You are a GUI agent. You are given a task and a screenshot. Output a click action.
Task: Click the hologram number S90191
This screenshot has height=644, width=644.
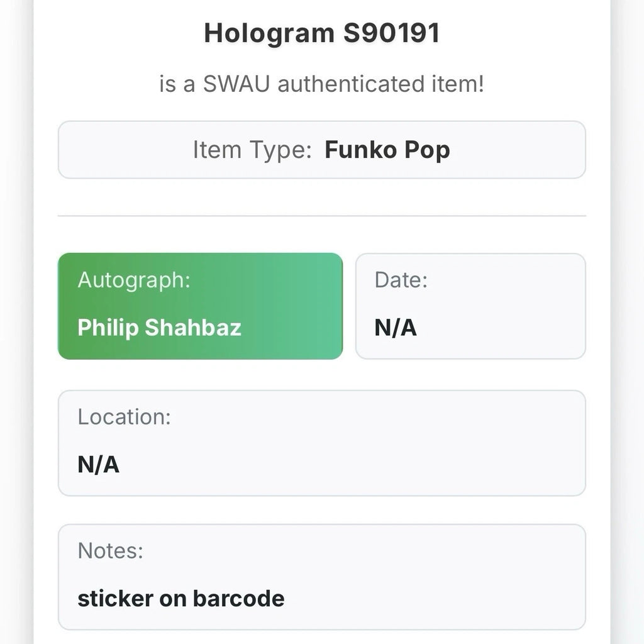pyautogui.click(x=391, y=33)
